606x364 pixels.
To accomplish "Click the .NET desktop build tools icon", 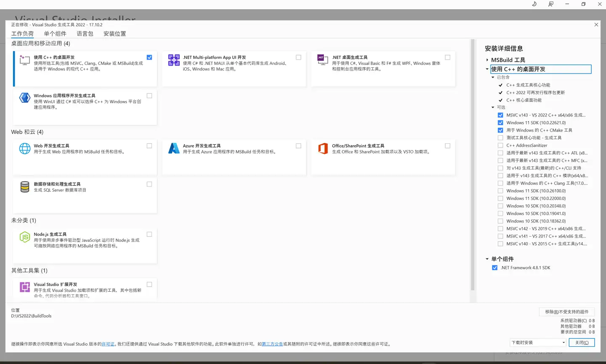I will 323,60.
